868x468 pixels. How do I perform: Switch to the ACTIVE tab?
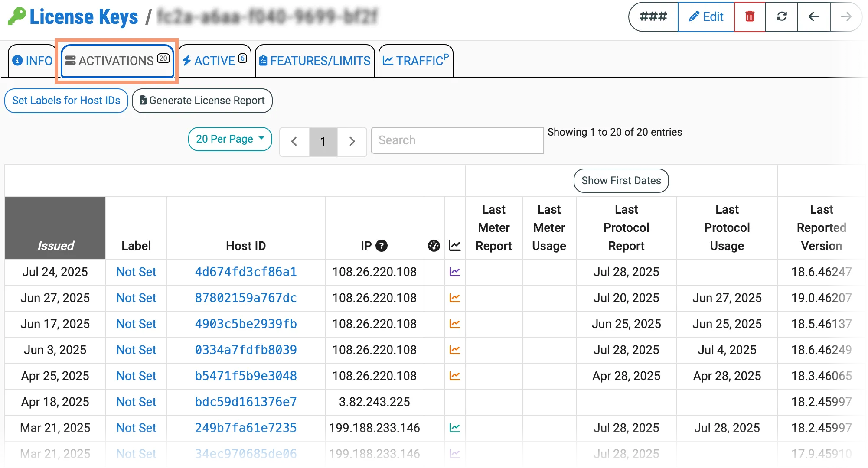(215, 61)
